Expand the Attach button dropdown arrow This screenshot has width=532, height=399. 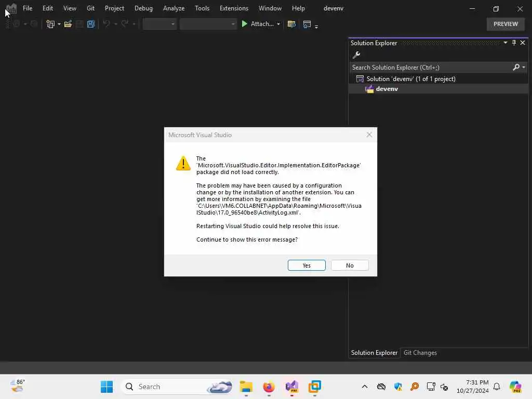[278, 24]
